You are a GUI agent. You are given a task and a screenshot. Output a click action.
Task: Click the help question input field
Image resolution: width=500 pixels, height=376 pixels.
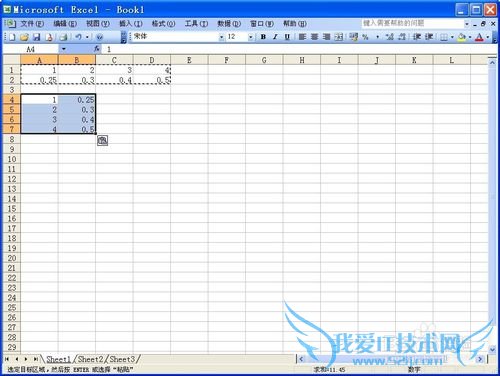coord(412,23)
